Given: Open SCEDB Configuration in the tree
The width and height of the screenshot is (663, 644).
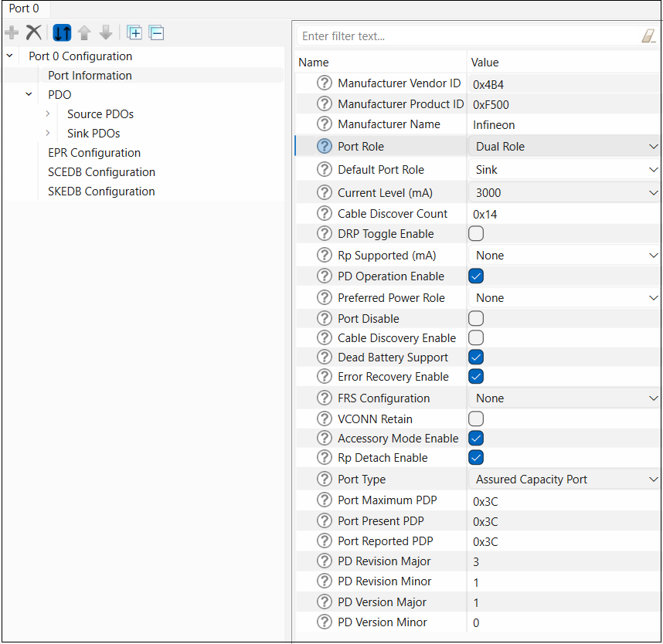Looking at the screenshot, I should tap(101, 172).
